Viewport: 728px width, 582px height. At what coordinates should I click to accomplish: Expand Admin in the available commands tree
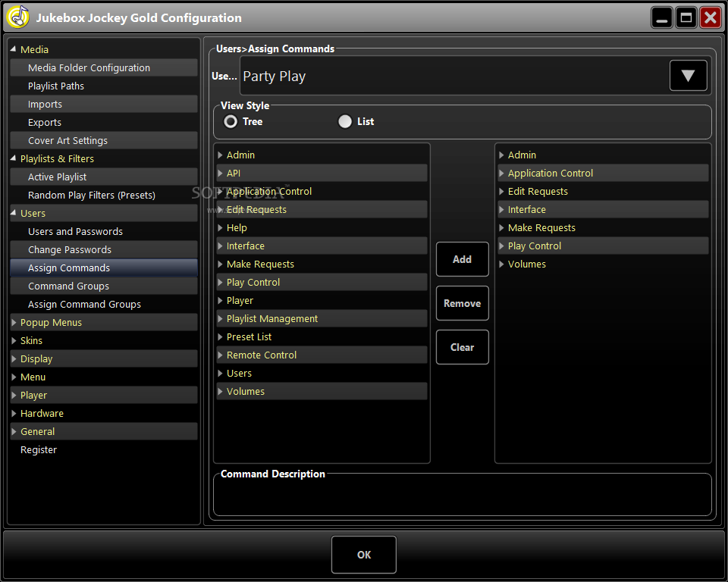tap(220, 155)
